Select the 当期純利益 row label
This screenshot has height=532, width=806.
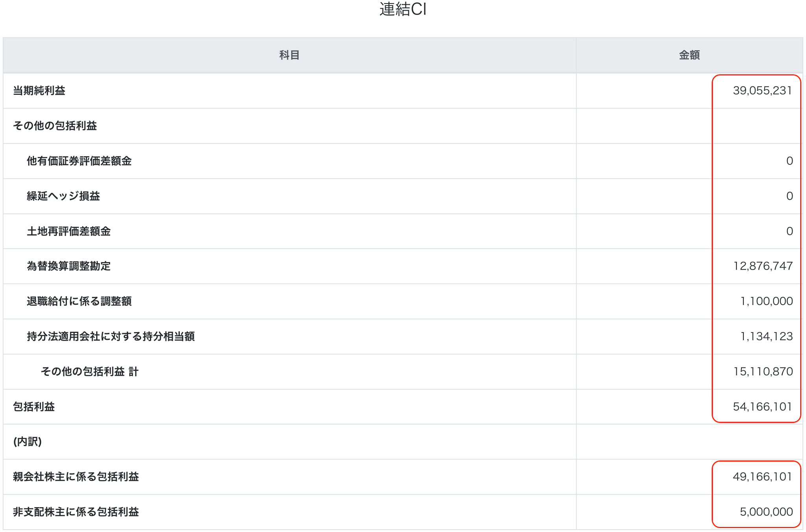click(39, 91)
